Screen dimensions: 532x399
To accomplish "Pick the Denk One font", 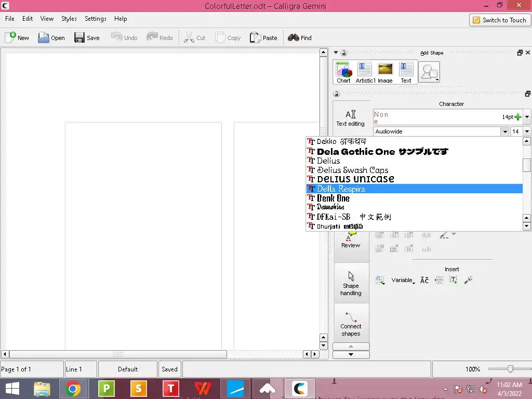I will tap(414, 198).
